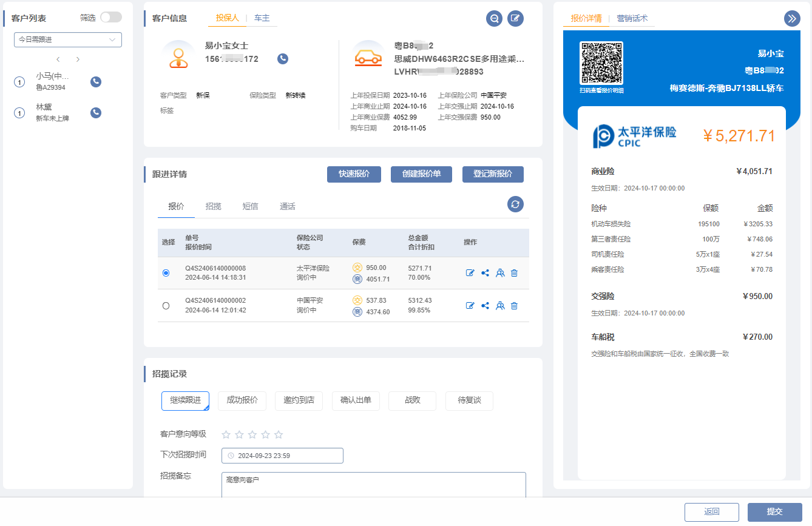Viewport: 812px width, 526px height.
Task: Open 报价 tab in follow-up details
Action: click(x=176, y=206)
